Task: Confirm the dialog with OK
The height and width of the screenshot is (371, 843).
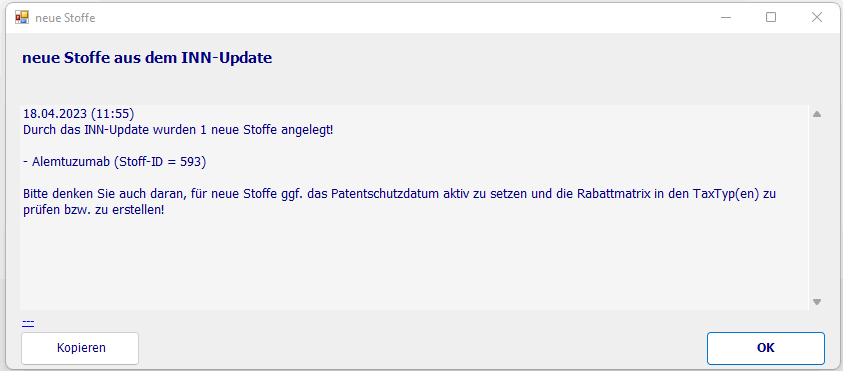Action: pyautogui.click(x=766, y=348)
